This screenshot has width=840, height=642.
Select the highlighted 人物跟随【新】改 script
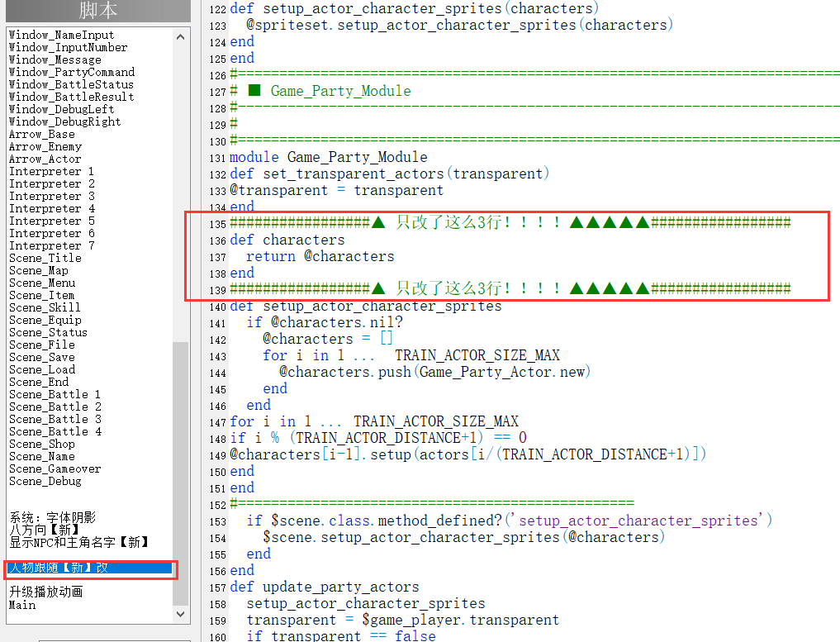pos(90,568)
